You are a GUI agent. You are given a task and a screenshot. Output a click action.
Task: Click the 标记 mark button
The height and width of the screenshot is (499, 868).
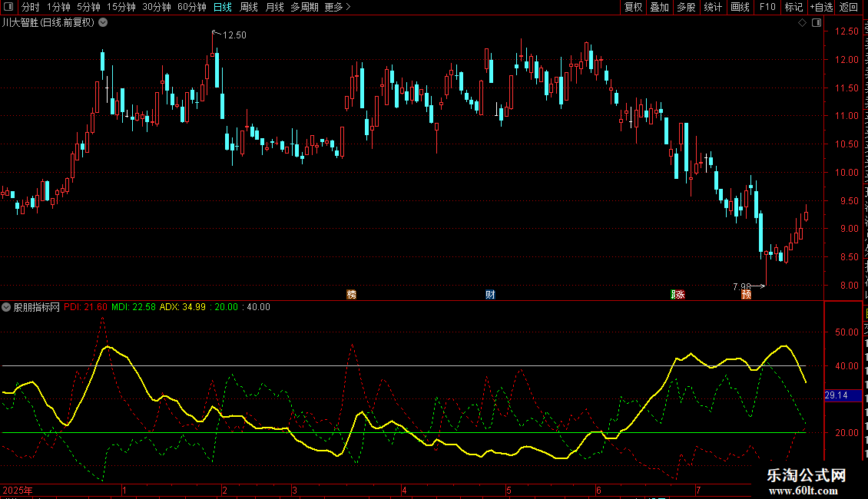point(793,7)
